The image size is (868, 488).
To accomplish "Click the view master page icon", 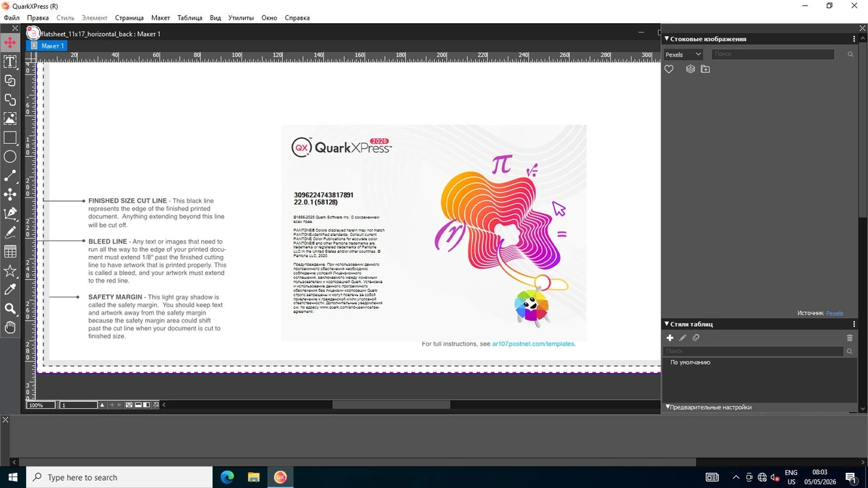I will pyautogui.click(x=129, y=405).
